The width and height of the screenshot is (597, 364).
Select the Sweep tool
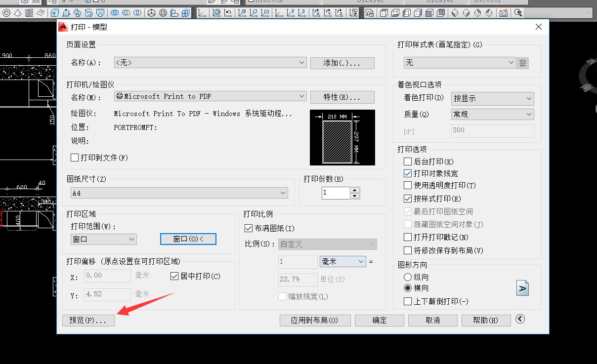[x=78, y=13]
